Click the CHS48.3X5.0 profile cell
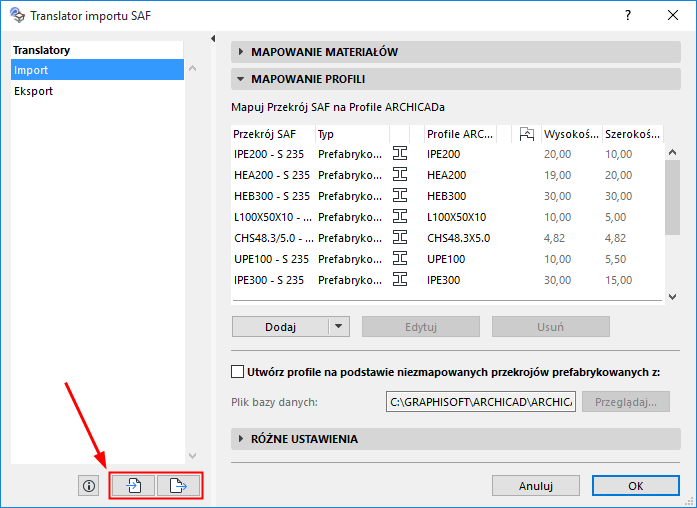The height and width of the screenshot is (508, 697). tap(458, 238)
